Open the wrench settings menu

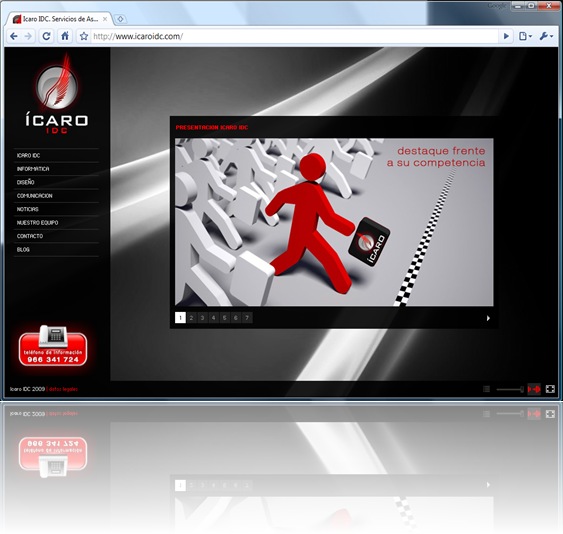coord(546,36)
